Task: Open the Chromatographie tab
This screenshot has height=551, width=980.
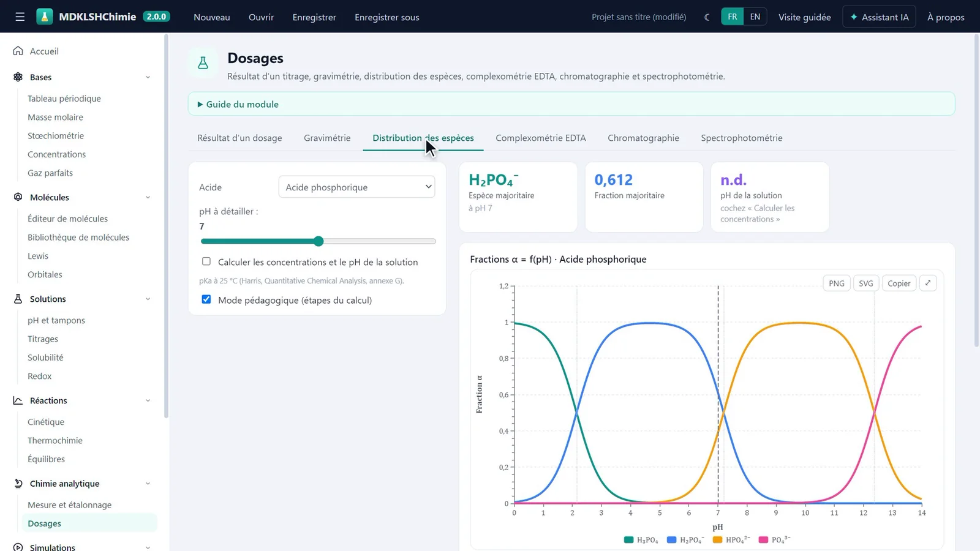Action: pos(643,138)
